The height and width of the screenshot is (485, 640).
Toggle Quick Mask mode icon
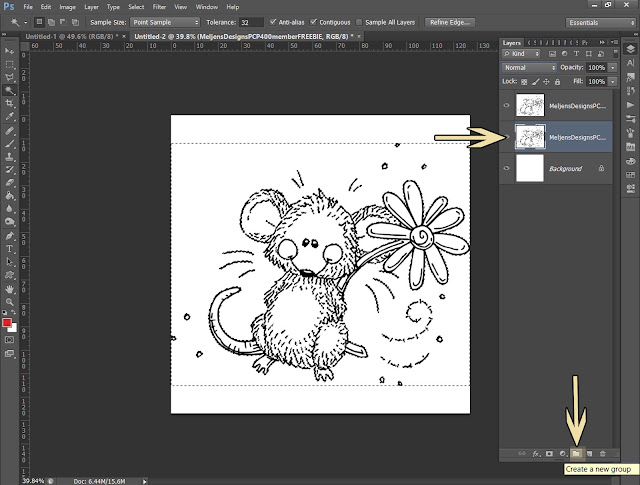(9, 340)
